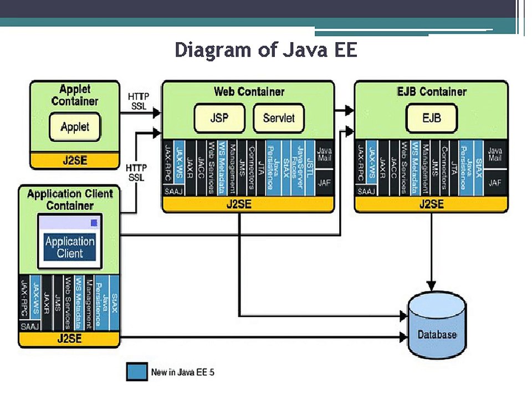This screenshot has width=532, height=399.
Task: Click Management in the EJB Container
Action: [x=425, y=167]
